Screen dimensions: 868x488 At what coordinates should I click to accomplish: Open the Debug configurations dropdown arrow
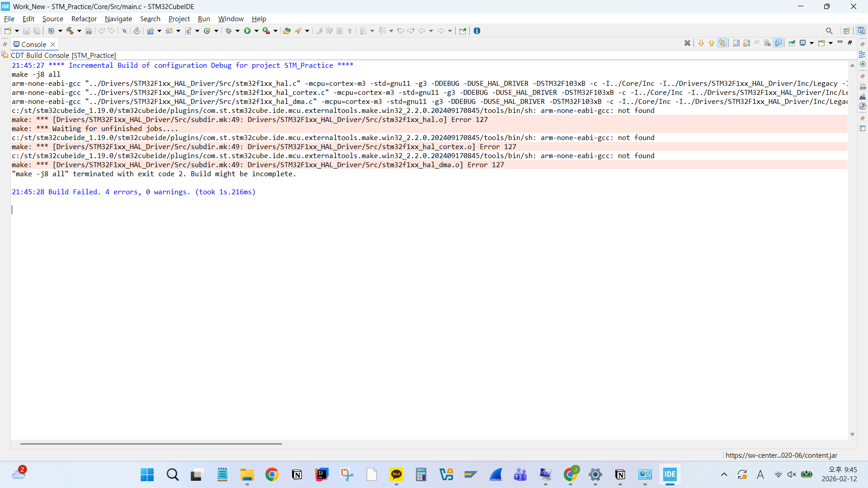point(238,31)
